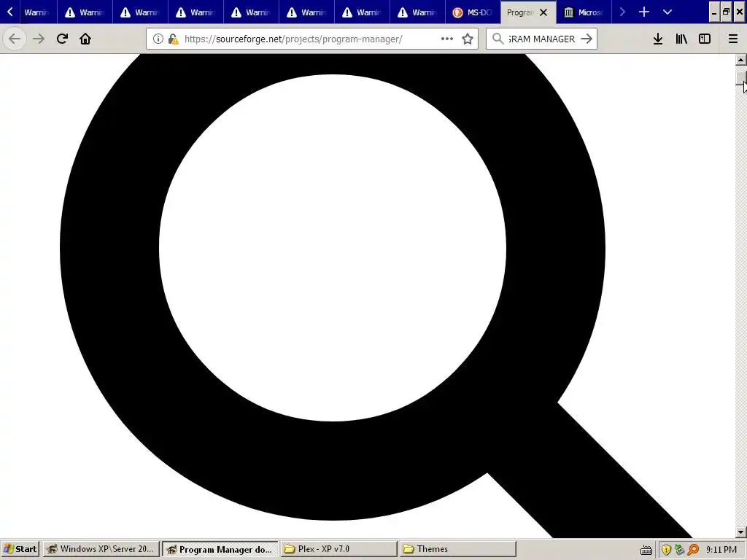This screenshot has height=560, width=747.
Task: Click the green arrow drive tray icon
Action: (679, 550)
